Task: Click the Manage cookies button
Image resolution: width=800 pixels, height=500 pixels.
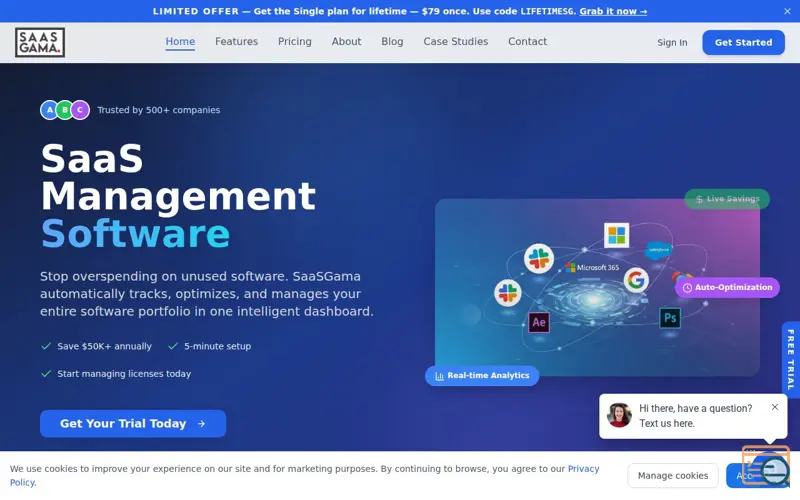Action: [x=672, y=476]
